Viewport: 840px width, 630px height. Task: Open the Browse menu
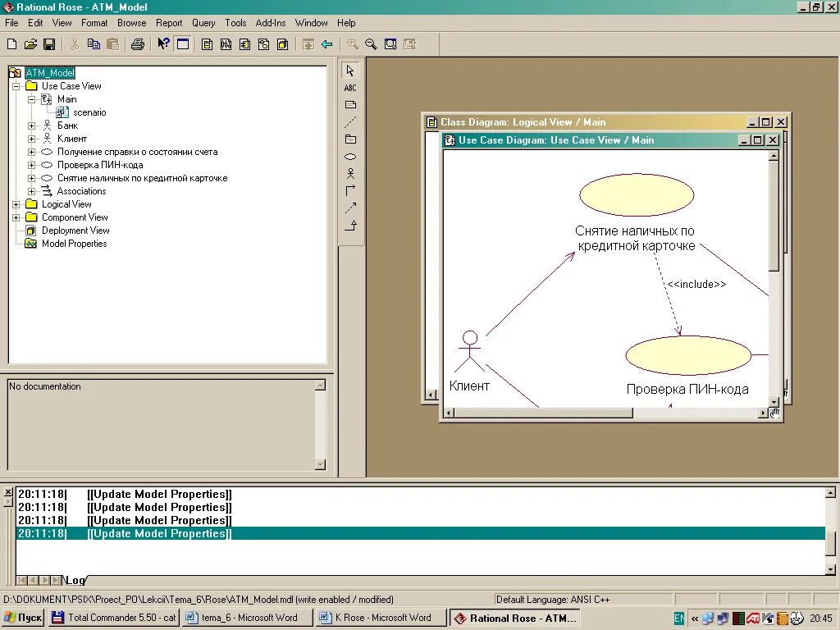coord(132,22)
